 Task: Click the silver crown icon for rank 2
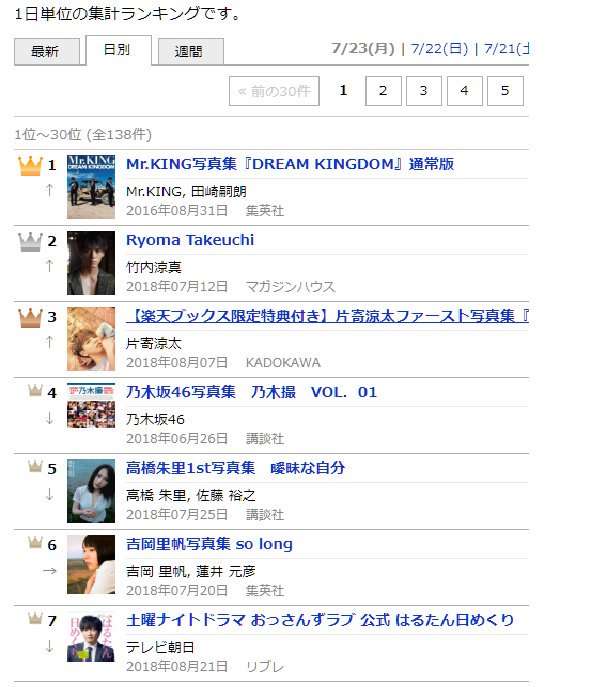coord(30,242)
